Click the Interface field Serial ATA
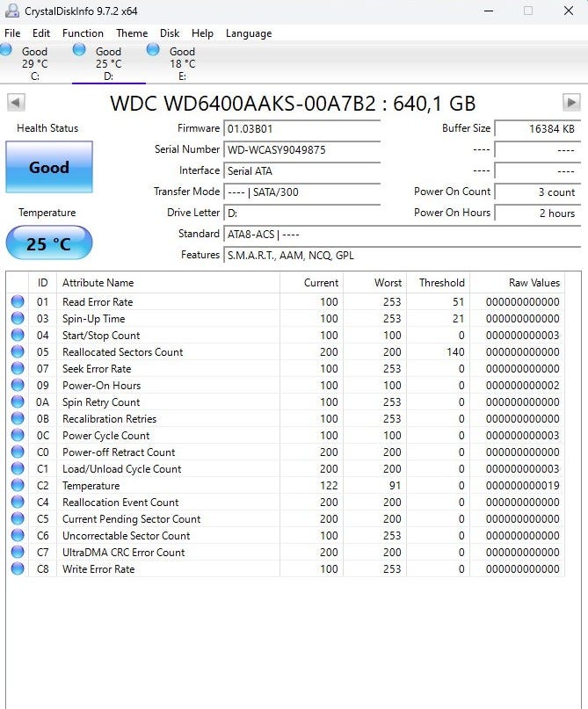The image size is (588, 709). (x=301, y=171)
